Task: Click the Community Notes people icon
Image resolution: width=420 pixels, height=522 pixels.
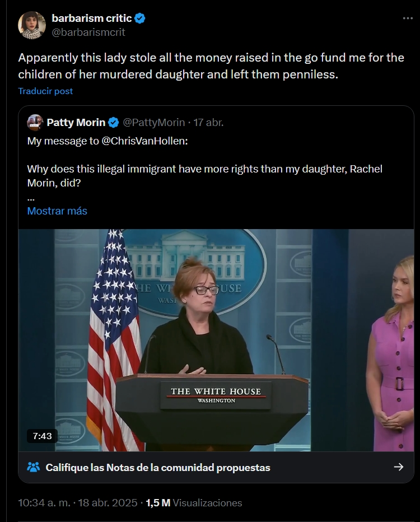Action: tap(33, 468)
